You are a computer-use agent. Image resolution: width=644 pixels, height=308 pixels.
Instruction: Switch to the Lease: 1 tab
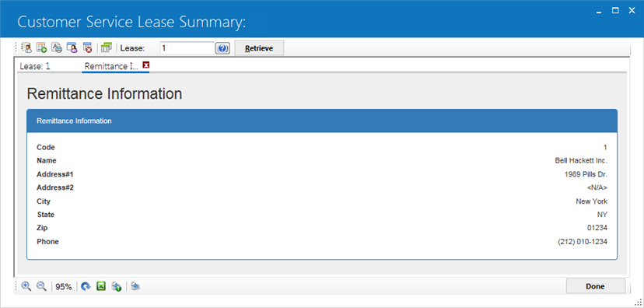(35, 66)
